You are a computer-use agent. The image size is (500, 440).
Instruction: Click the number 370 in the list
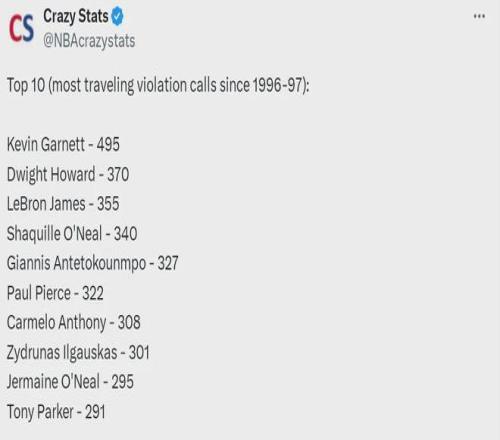point(118,174)
